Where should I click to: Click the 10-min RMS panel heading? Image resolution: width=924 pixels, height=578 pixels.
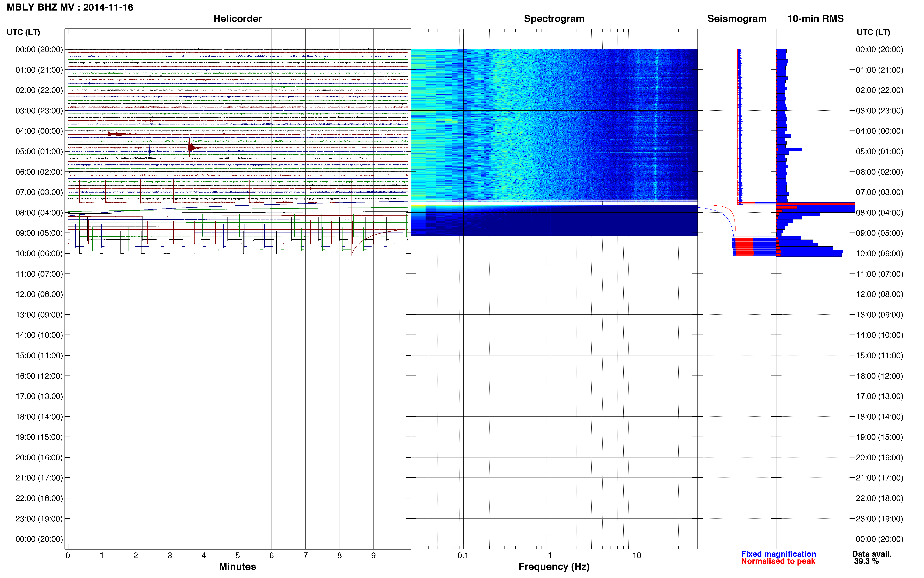pyautogui.click(x=815, y=18)
